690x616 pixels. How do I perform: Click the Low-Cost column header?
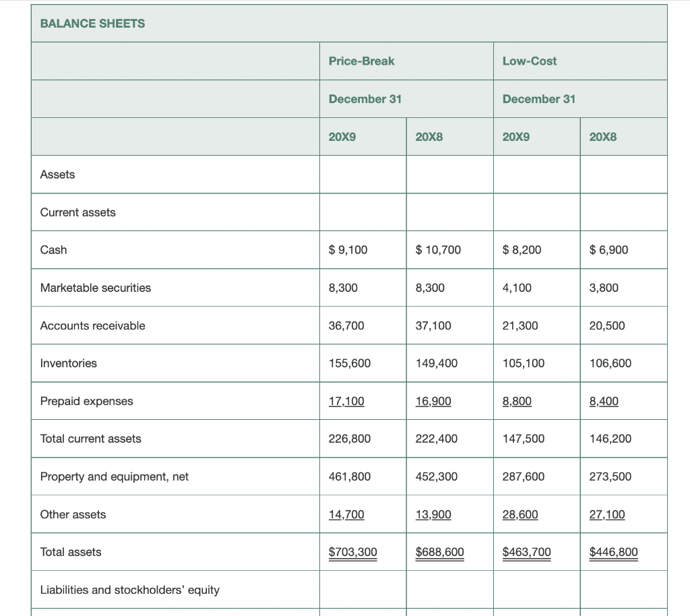(x=529, y=61)
